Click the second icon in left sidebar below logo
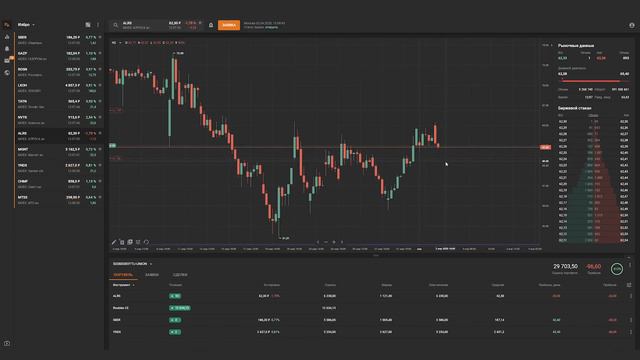This screenshot has width=640, height=360. point(7,37)
